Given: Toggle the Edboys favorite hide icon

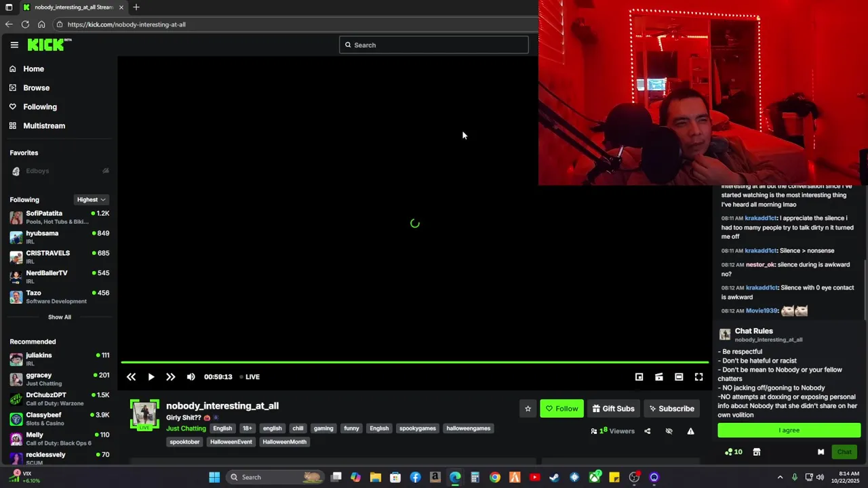Looking at the screenshot, I should (x=106, y=171).
